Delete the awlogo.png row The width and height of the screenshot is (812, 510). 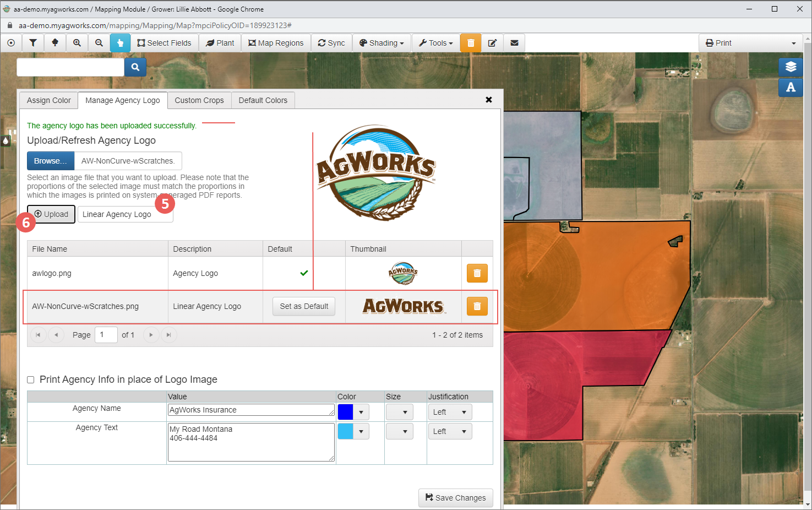(477, 273)
